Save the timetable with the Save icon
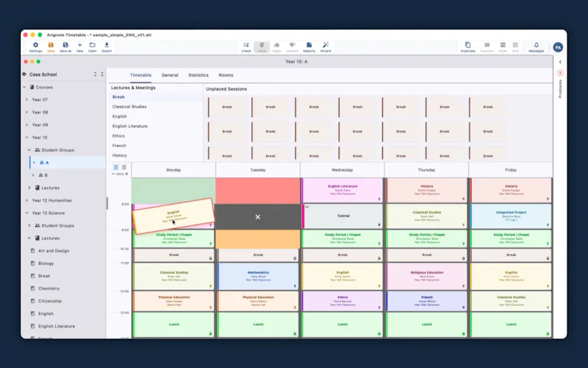 (51, 47)
